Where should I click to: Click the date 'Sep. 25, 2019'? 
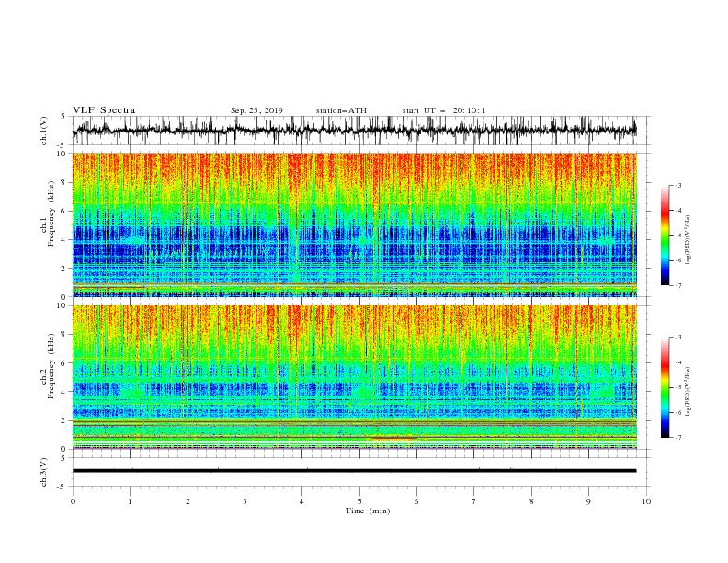tap(256, 110)
